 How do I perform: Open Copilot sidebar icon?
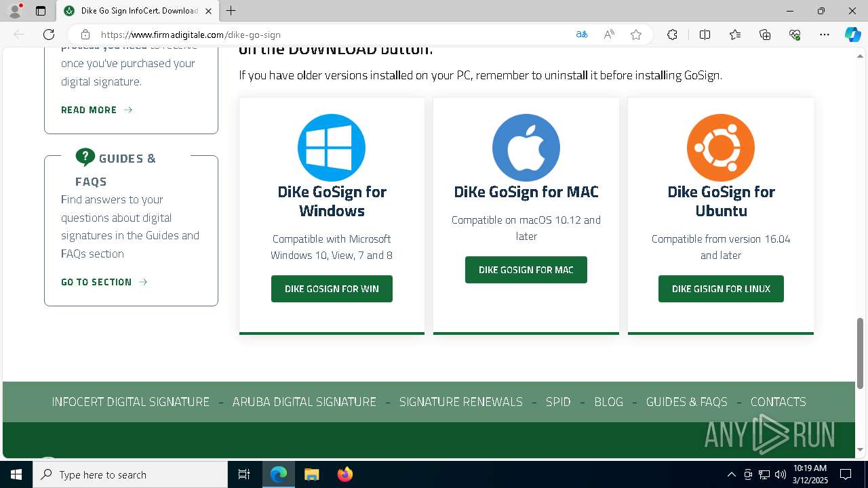click(x=852, y=35)
